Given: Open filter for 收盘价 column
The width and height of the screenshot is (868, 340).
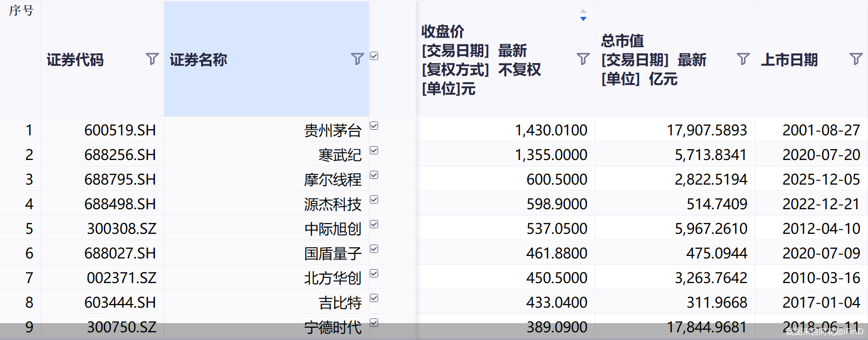Looking at the screenshot, I should point(583,59).
